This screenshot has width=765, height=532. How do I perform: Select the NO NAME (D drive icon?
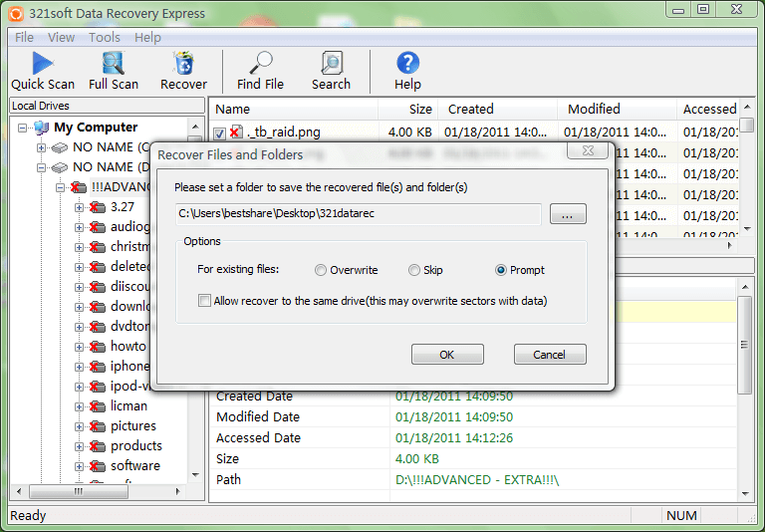coord(59,167)
